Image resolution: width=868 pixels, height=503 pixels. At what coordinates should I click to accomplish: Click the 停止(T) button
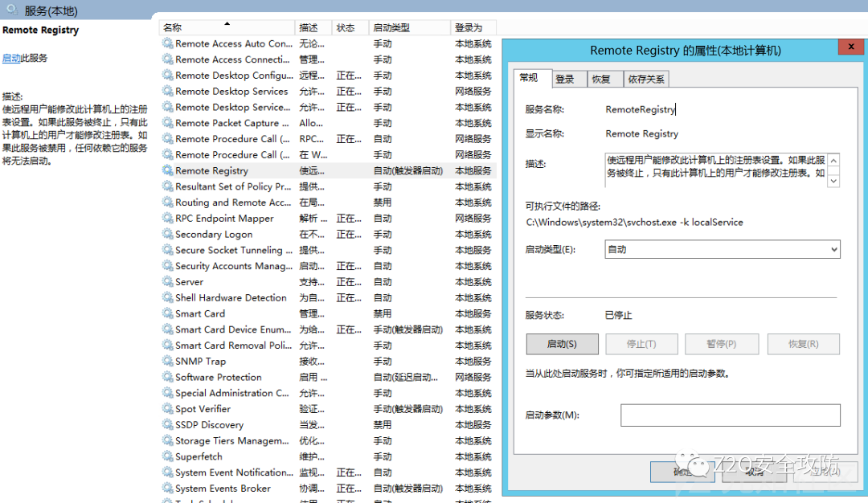coord(641,344)
